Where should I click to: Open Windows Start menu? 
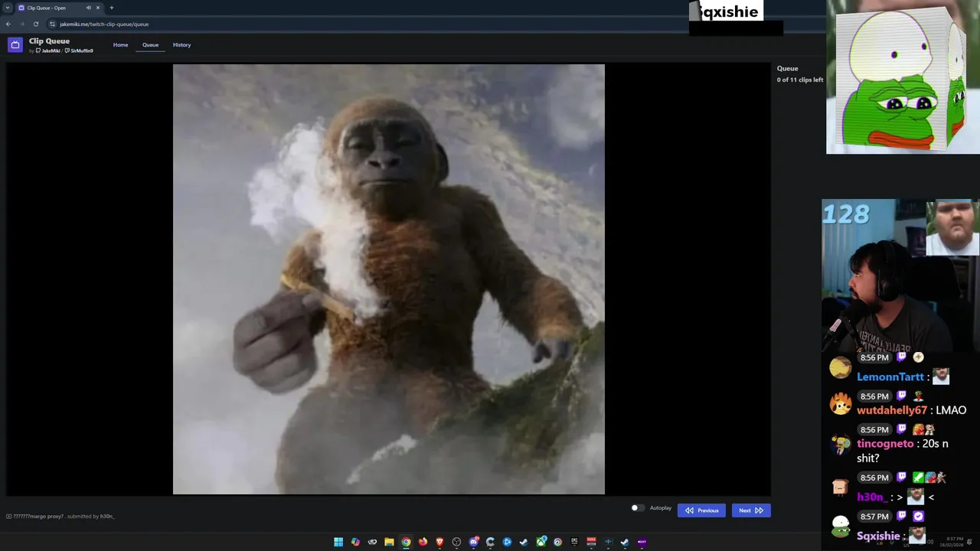(x=338, y=542)
